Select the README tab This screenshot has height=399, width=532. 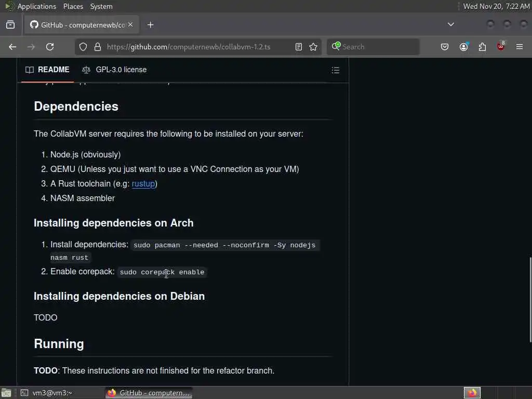[x=47, y=70]
